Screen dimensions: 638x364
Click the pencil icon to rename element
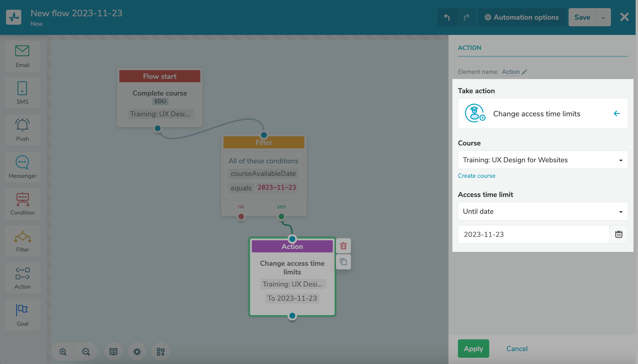coord(524,72)
